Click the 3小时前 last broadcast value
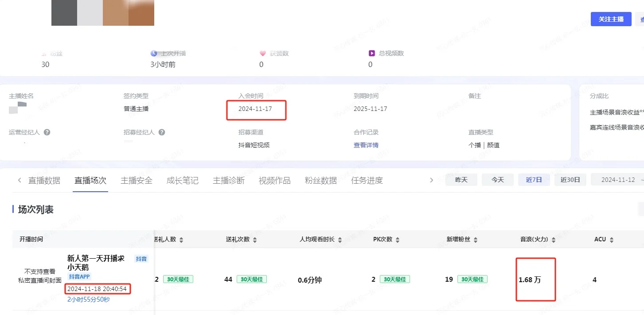Image resolution: width=644 pixels, height=315 pixels. pos(163,64)
